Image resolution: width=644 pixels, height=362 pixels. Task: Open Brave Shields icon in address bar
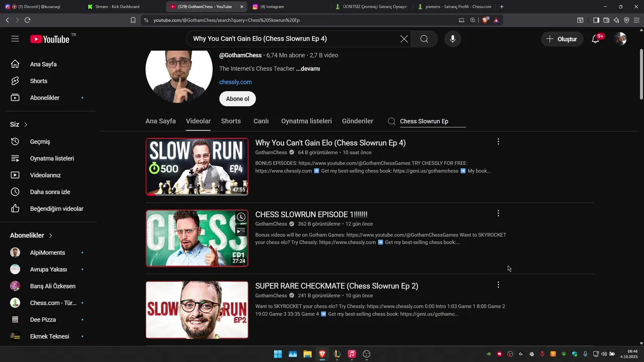point(486,20)
